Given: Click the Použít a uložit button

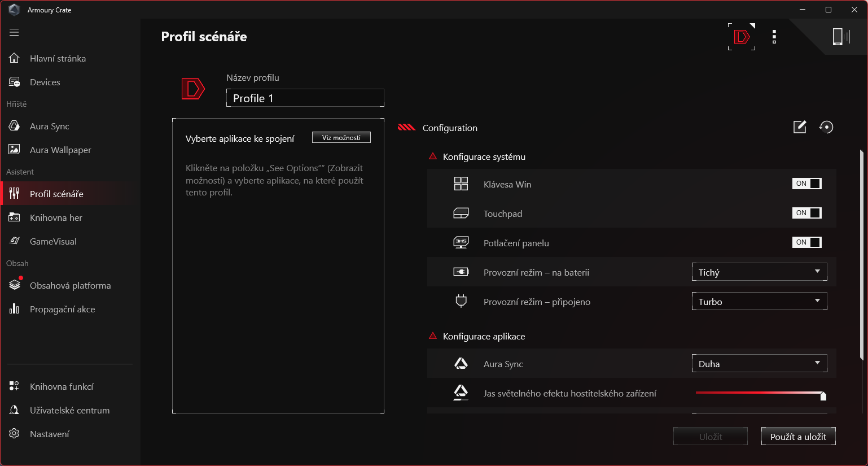Looking at the screenshot, I should click(798, 437).
